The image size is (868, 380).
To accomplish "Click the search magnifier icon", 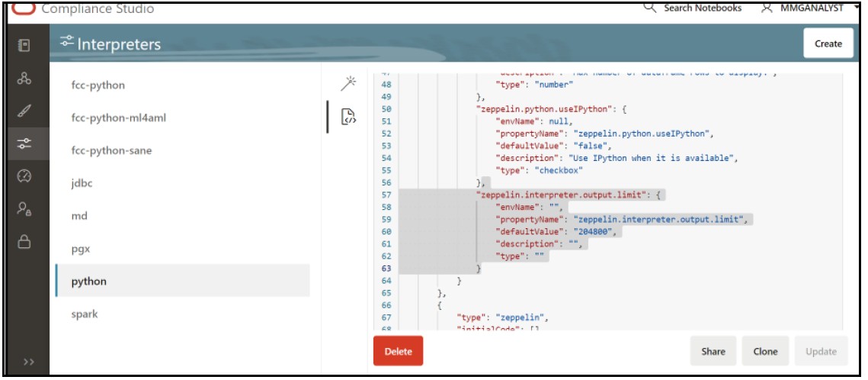I will 650,8.
